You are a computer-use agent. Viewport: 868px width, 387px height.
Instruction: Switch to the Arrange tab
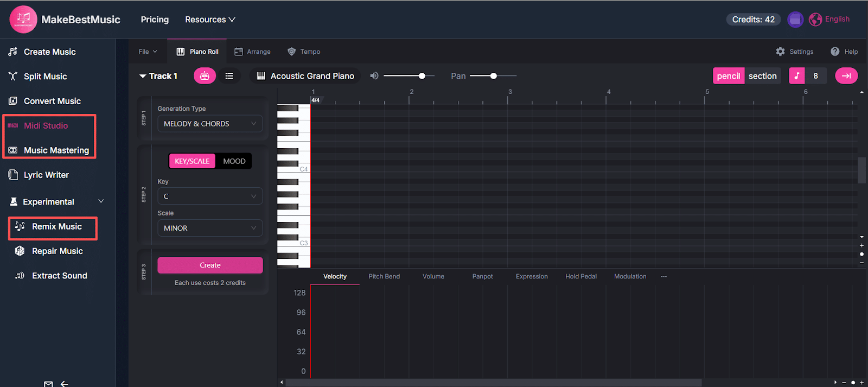[x=253, y=52]
